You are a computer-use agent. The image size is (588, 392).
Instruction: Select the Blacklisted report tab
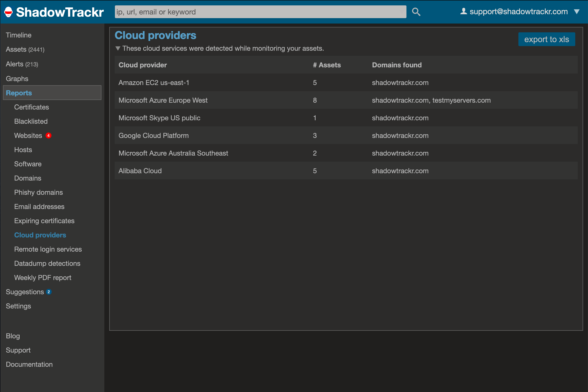point(30,121)
